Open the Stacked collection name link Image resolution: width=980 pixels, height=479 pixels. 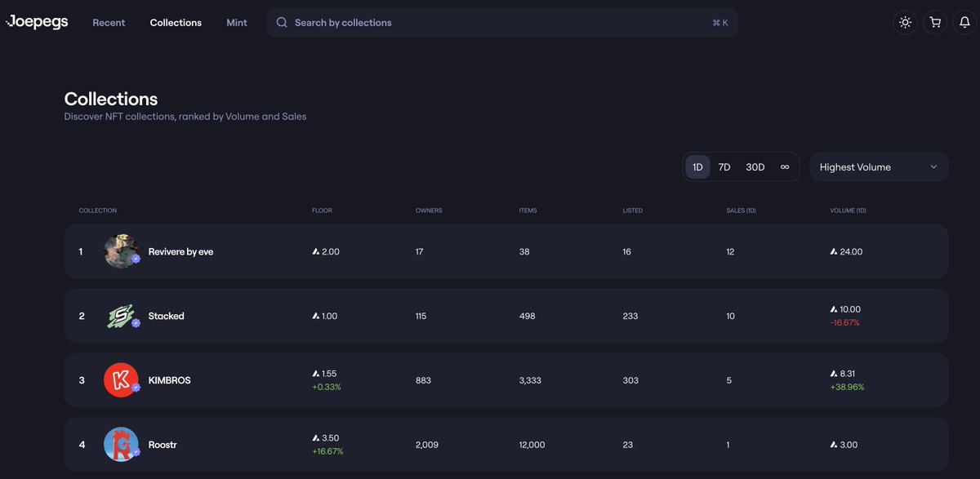tap(167, 316)
